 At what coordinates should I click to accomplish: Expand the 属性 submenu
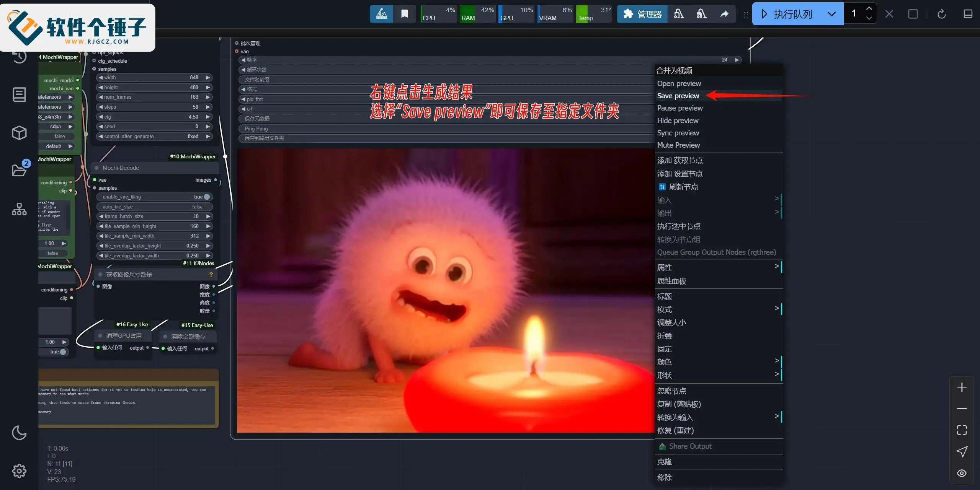point(719,267)
